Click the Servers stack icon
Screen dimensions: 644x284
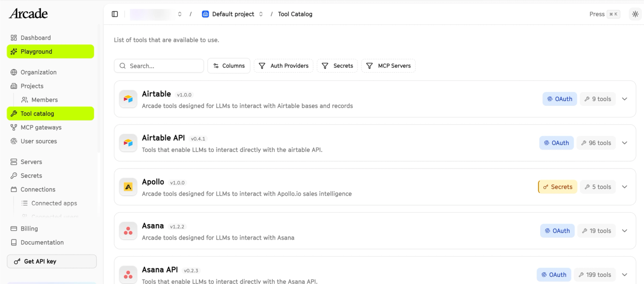tap(14, 162)
